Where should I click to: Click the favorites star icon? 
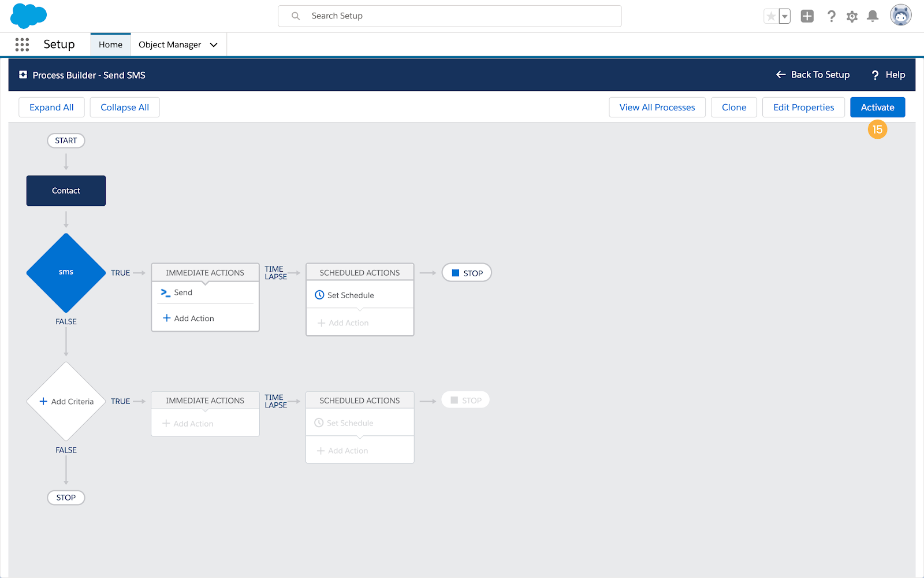pyautogui.click(x=771, y=16)
